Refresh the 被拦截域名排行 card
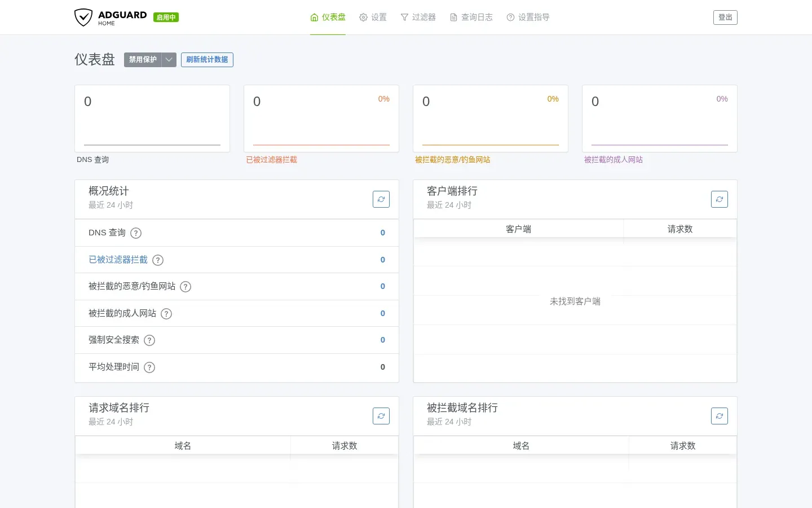Screen dimensions: 812x508 [720, 416]
